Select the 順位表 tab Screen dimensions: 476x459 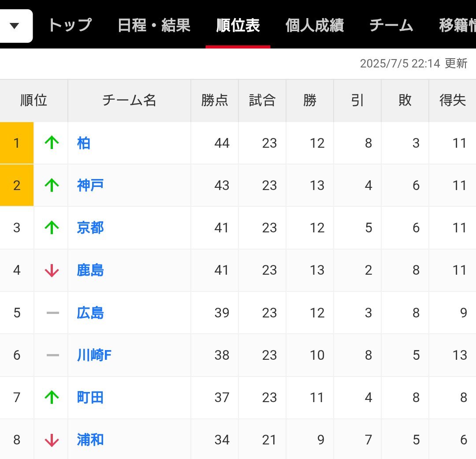(x=238, y=25)
